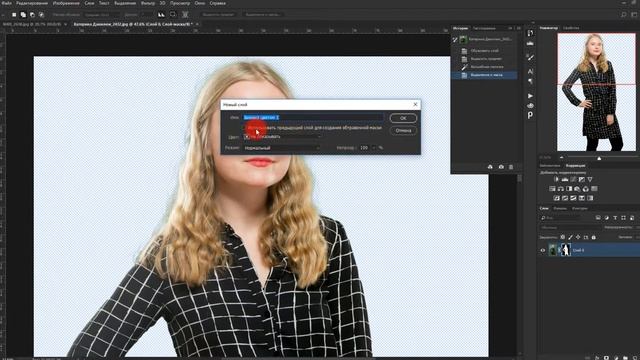Create new document from current history state
Image resolution: width=640 pixels, height=360 pixels.
pyautogui.click(x=490, y=167)
